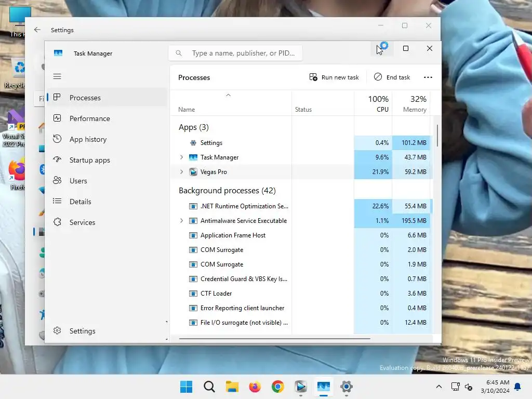This screenshot has width=532, height=399.
Task: Open the Services page
Action: pyautogui.click(x=107, y=222)
